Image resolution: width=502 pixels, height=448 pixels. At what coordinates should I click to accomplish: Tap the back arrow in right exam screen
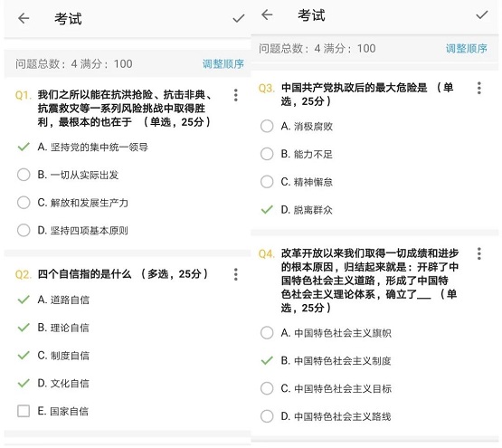pyautogui.click(x=267, y=14)
